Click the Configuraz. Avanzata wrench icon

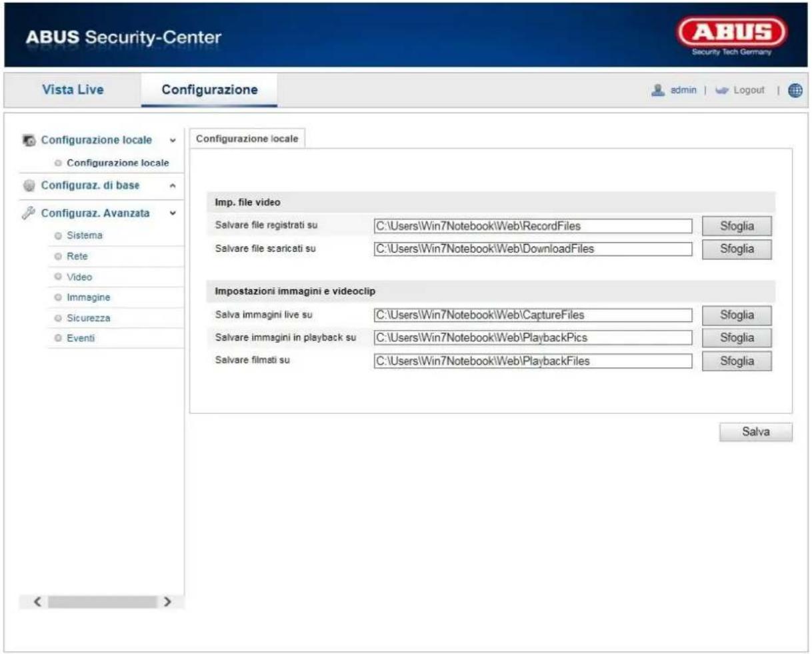[29, 213]
